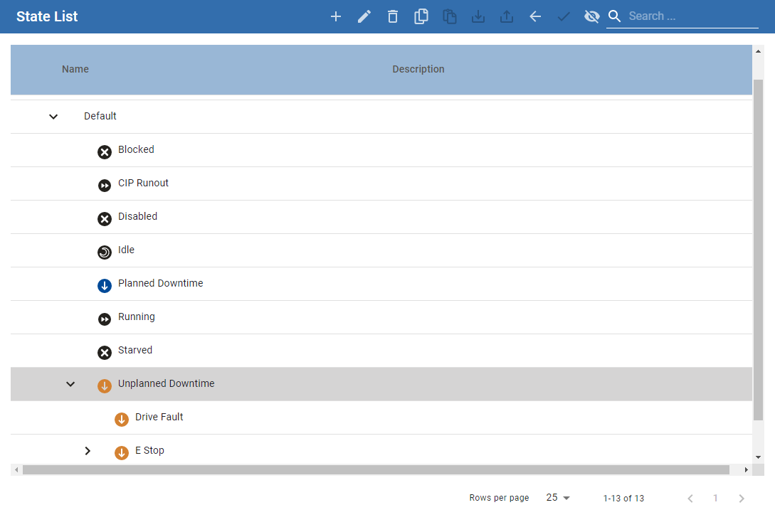Click the horizontal scrollbar track
Screen dimensions: 775x532
coord(376,470)
